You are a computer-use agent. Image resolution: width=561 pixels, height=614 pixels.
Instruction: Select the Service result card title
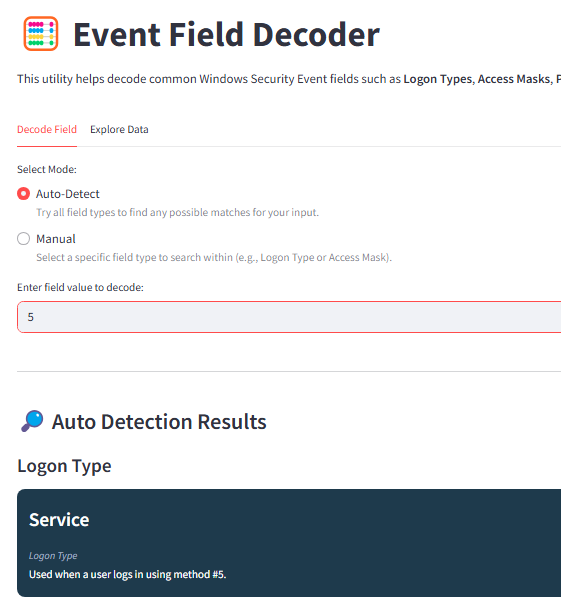click(x=59, y=520)
